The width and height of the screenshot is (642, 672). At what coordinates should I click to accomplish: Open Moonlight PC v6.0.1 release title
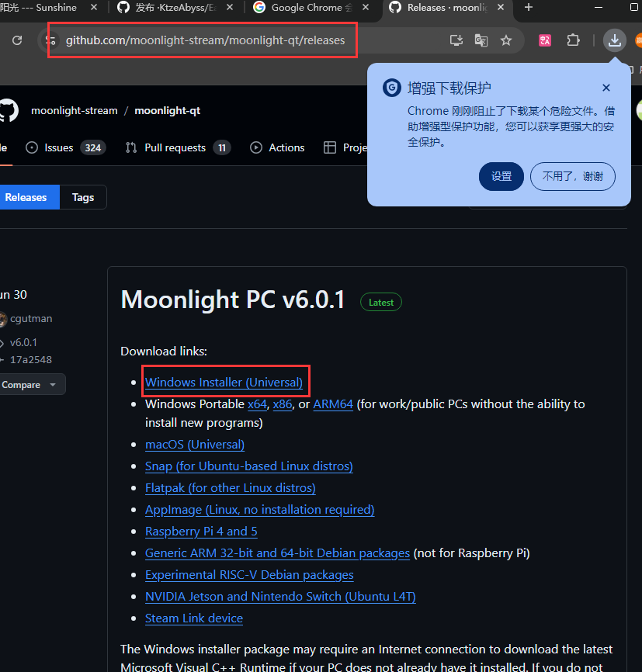pyautogui.click(x=233, y=300)
